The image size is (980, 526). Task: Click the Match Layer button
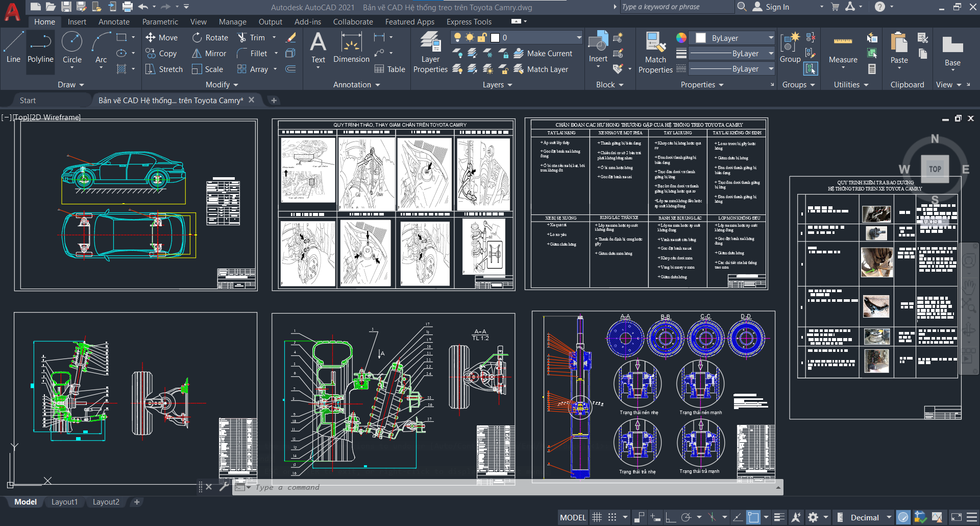[x=541, y=69]
